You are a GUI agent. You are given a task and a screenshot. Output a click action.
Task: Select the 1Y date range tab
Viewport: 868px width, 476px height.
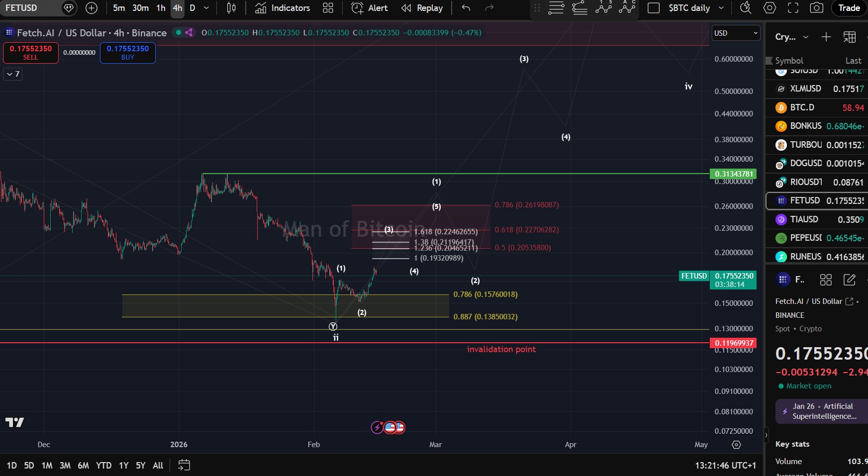coord(123,466)
